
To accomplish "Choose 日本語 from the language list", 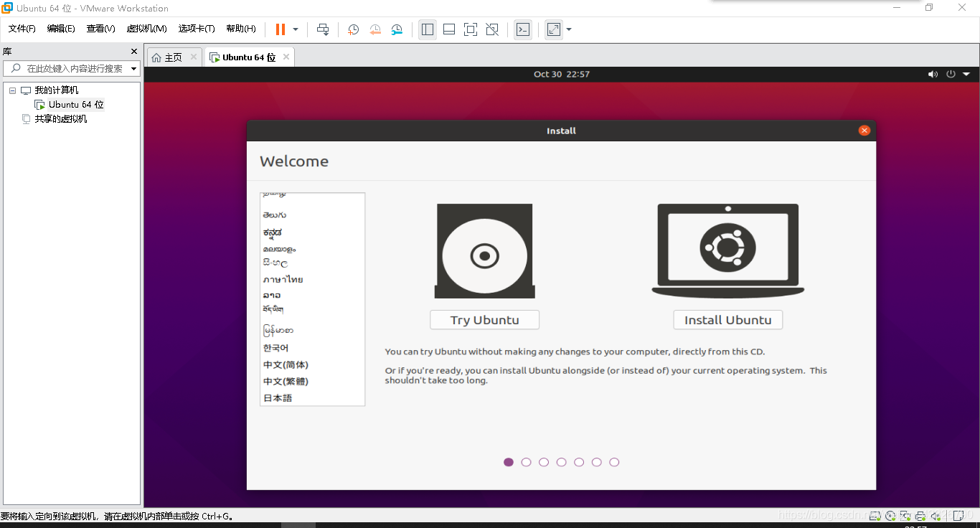I will click(x=278, y=398).
